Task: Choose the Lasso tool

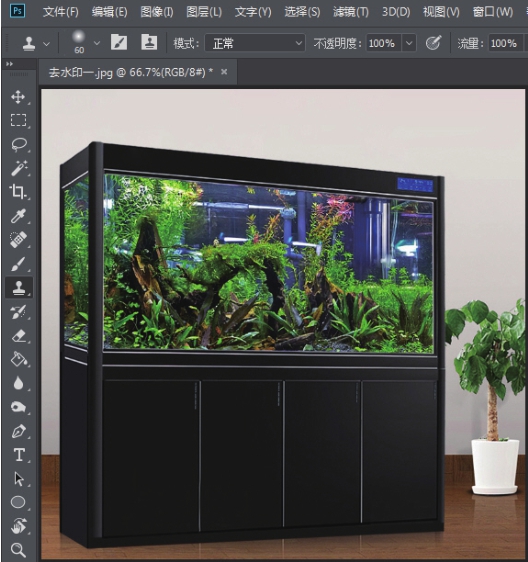Action: (19, 144)
